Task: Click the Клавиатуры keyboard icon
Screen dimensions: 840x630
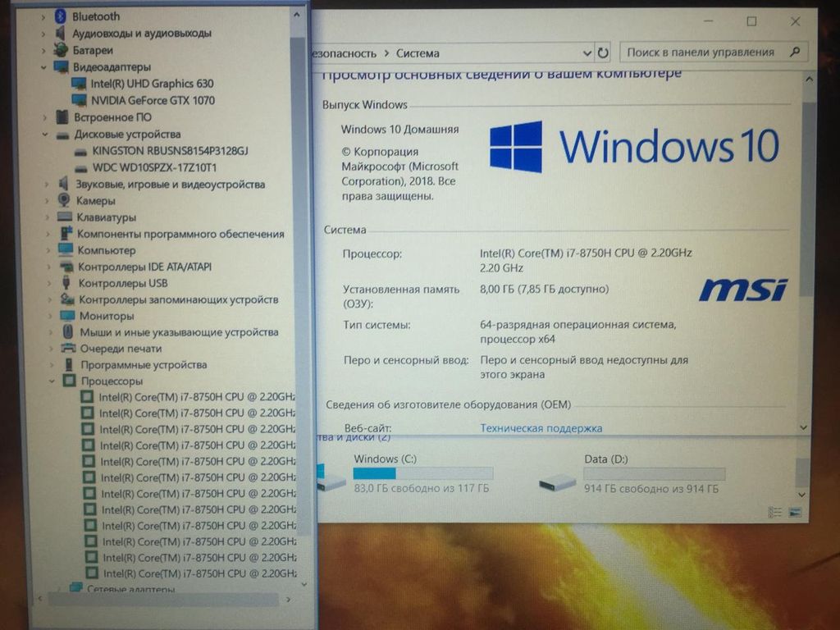Action: click(x=65, y=217)
